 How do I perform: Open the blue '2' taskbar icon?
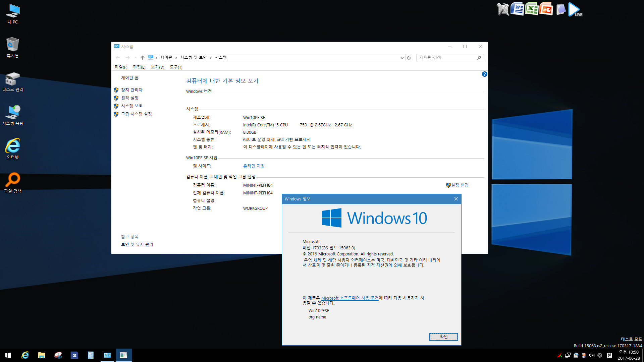click(74, 355)
